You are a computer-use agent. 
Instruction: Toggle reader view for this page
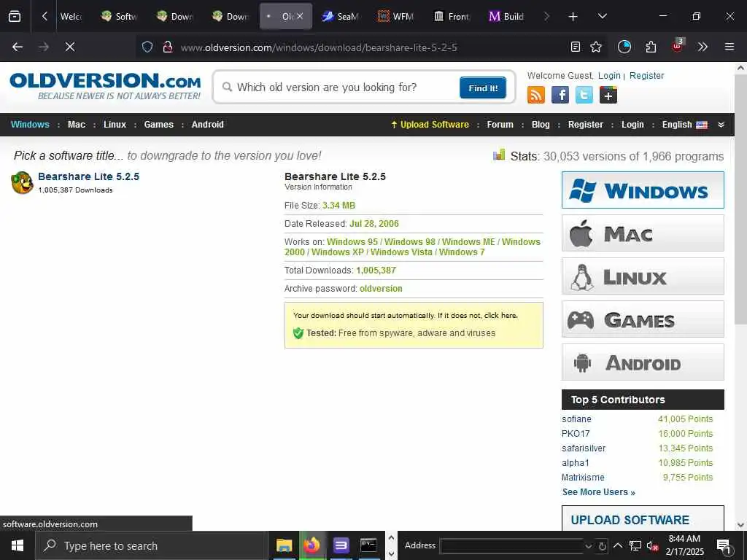576,47
